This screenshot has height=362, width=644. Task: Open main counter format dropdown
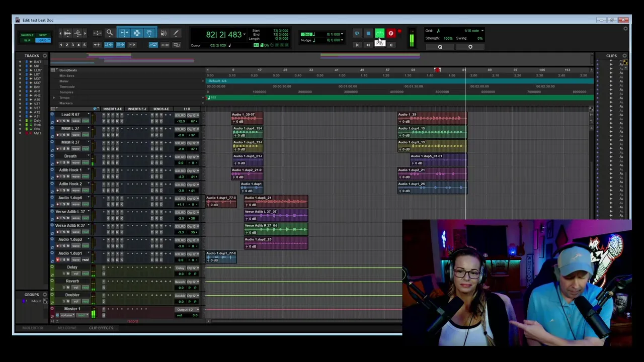[244, 34]
